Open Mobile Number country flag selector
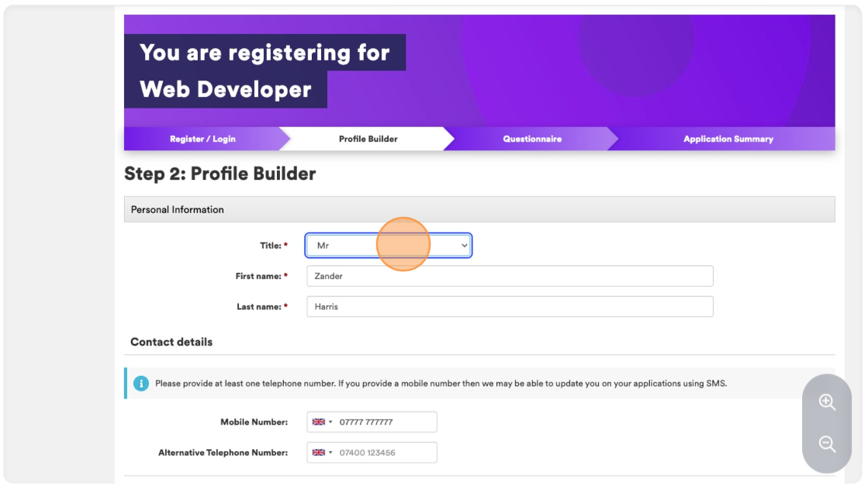Screen dimensions: 868x489 (x=322, y=422)
